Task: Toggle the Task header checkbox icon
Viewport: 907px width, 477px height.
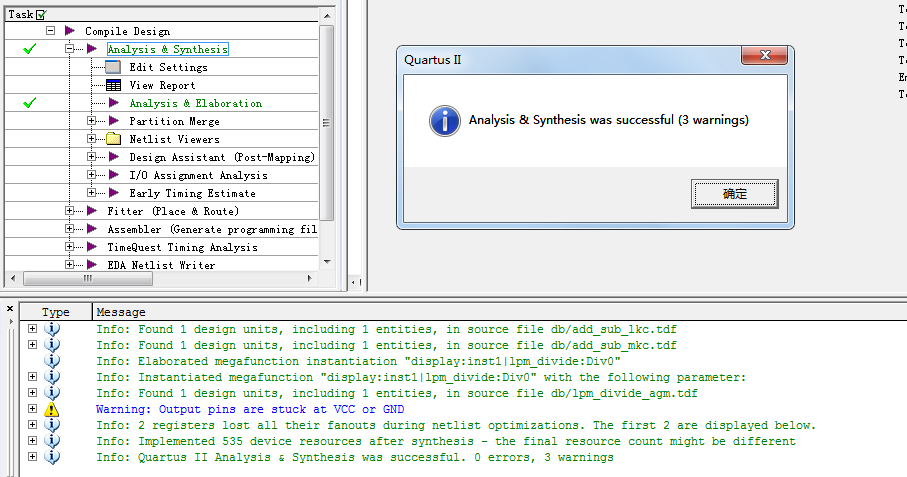Action: (41, 14)
